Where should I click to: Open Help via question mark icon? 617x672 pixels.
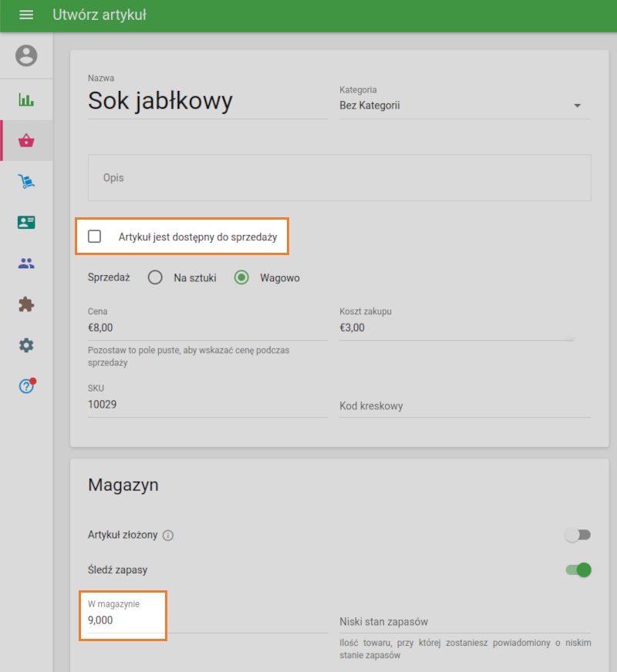(x=27, y=385)
